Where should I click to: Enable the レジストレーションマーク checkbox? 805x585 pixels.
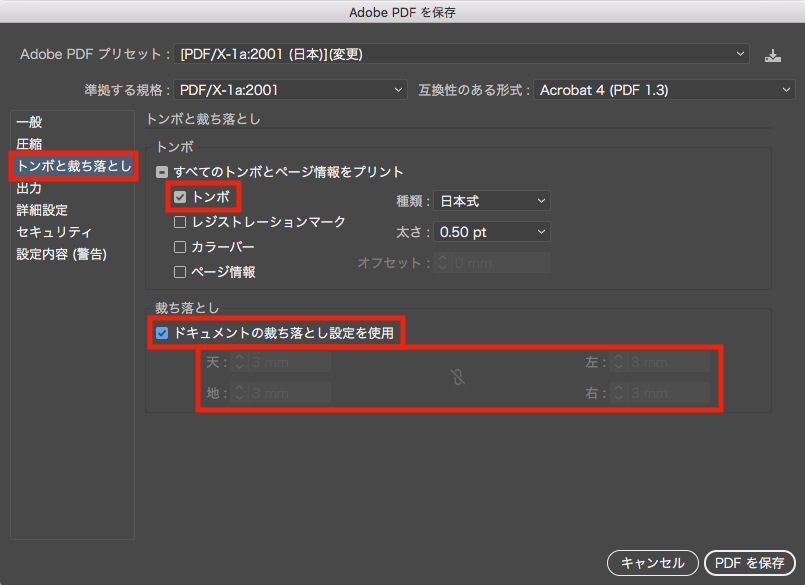pyautogui.click(x=180, y=222)
